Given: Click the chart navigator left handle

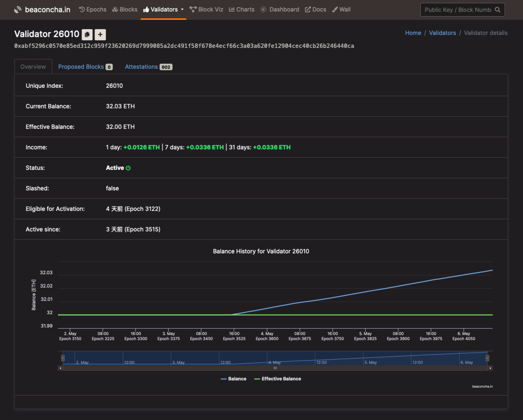Looking at the screenshot, I should tap(63, 358).
